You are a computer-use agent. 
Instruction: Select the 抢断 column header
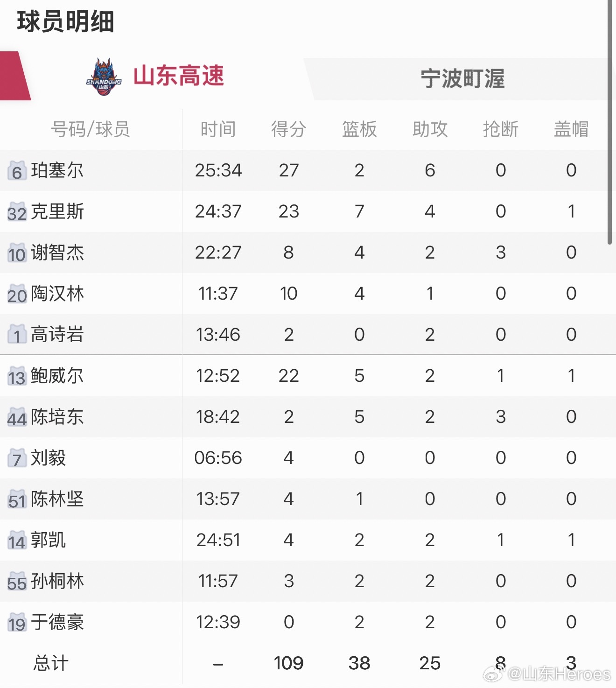click(x=501, y=129)
